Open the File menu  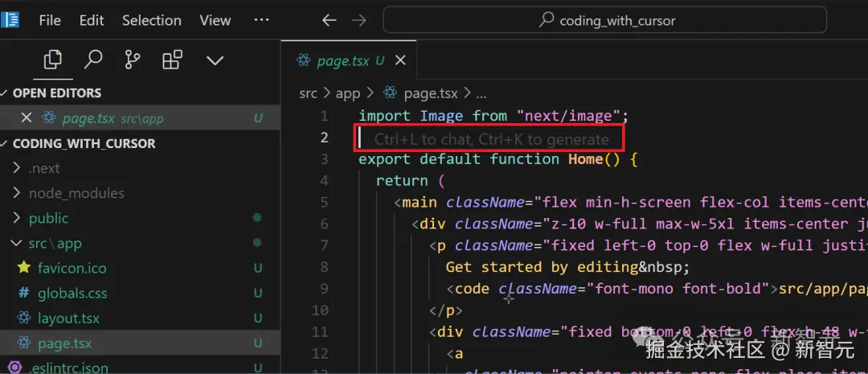pos(50,20)
